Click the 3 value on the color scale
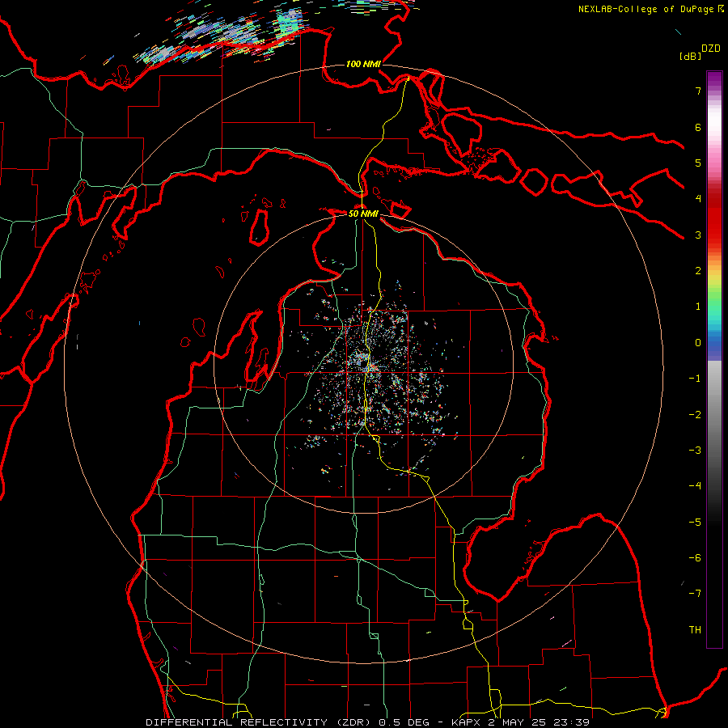The height and width of the screenshot is (728, 728). (x=698, y=235)
